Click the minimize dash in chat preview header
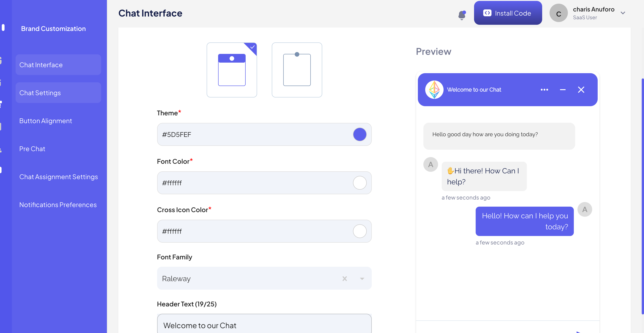Image resolution: width=644 pixels, height=333 pixels. tap(563, 90)
